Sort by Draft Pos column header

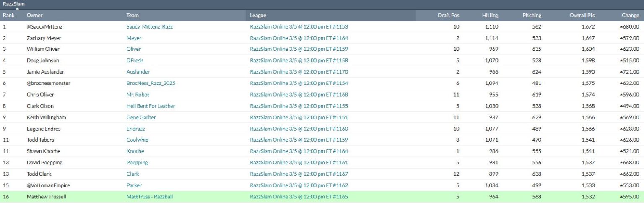point(448,15)
